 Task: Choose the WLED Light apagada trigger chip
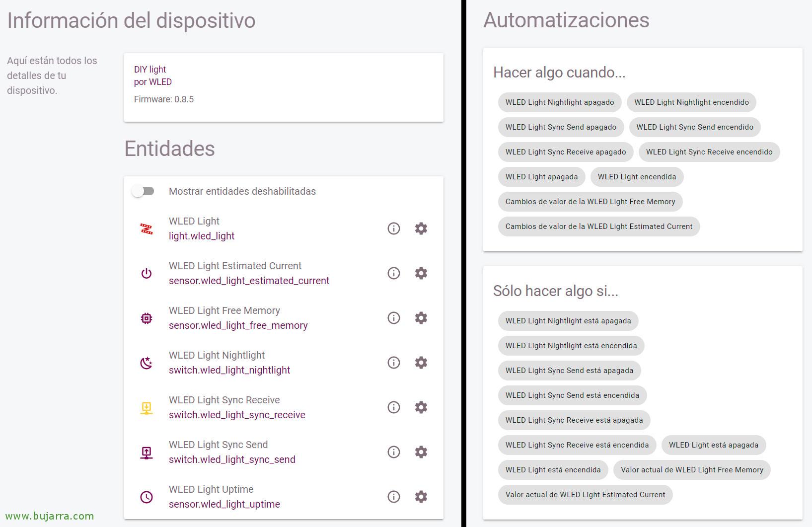click(541, 177)
